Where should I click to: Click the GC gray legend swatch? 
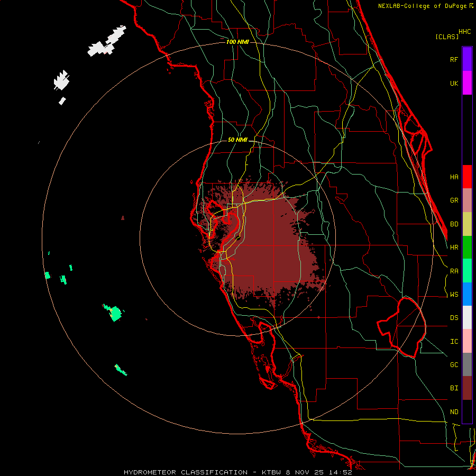click(x=467, y=364)
